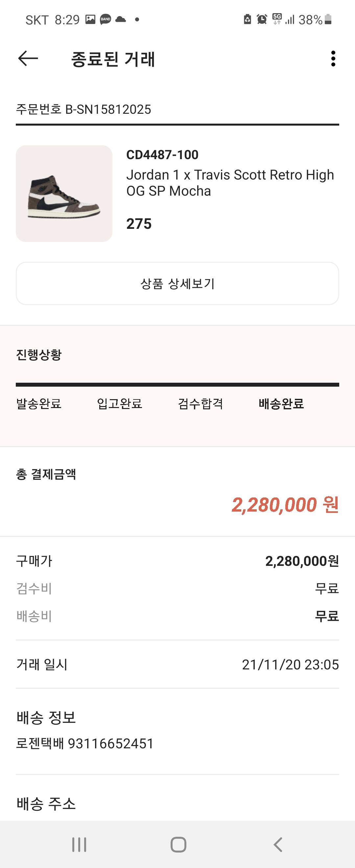Select the 배송완료 progress step

point(281,403)
